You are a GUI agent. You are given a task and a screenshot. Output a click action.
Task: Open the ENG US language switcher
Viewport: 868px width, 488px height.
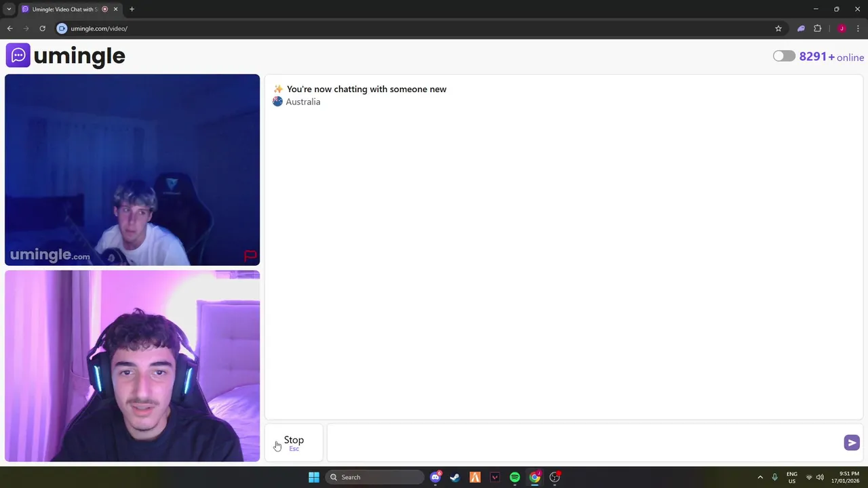(x=791, y=477)
